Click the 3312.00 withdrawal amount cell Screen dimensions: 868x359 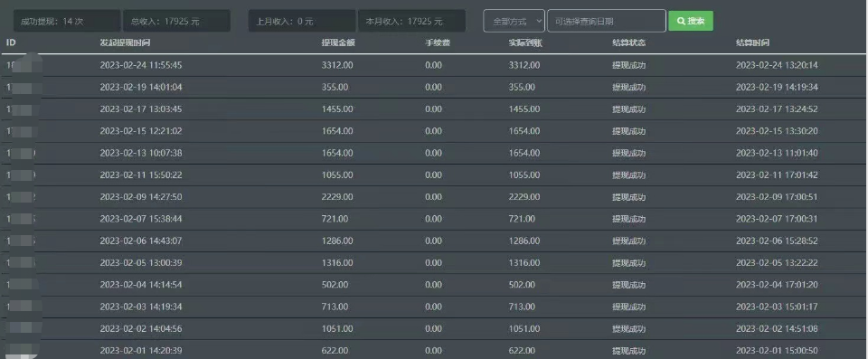[x=337, y=65]
